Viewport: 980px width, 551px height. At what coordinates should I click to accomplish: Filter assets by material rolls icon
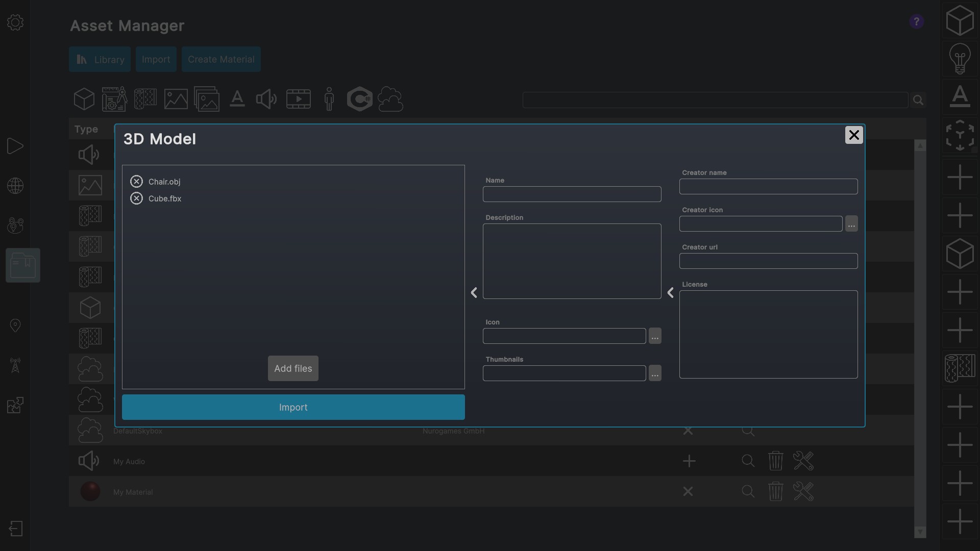(x=145, y=99)
